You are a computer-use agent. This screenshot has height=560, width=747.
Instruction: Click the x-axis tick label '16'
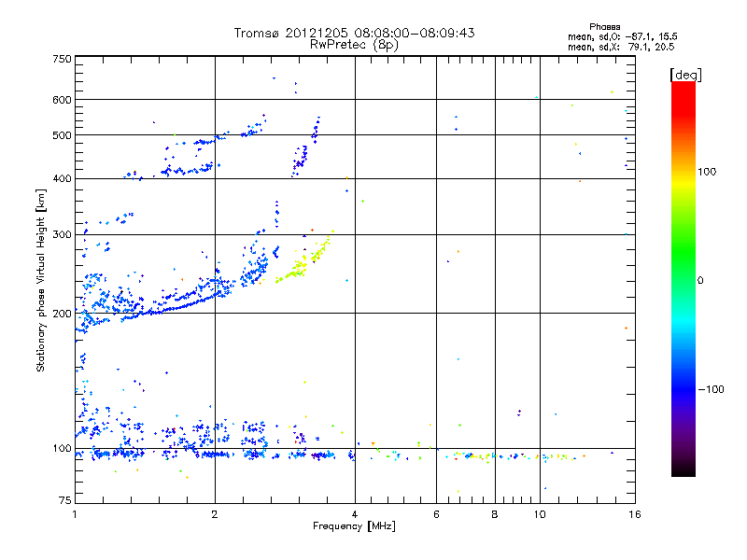tap(635, 514)
